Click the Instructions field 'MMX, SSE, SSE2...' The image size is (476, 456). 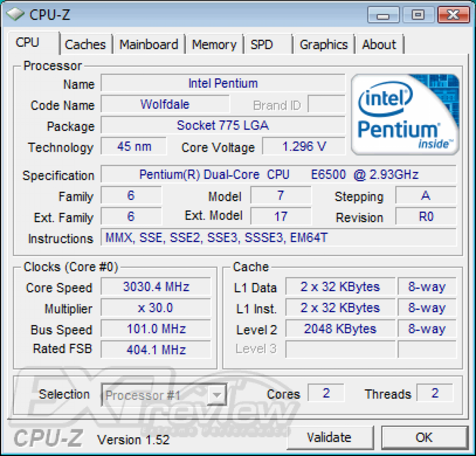click(279, 237)
